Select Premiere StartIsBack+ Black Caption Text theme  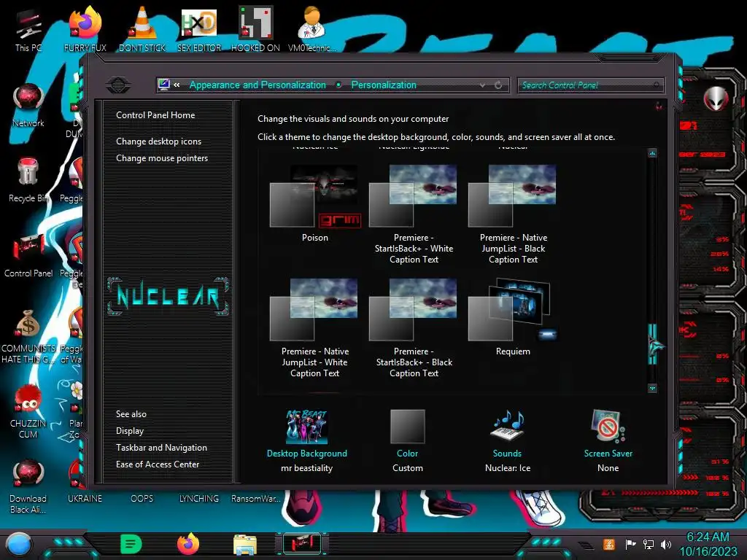point(414,328)
